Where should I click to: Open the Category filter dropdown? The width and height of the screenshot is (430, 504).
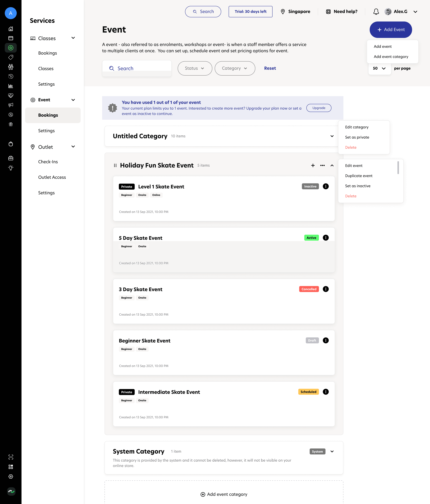point(235,68)
